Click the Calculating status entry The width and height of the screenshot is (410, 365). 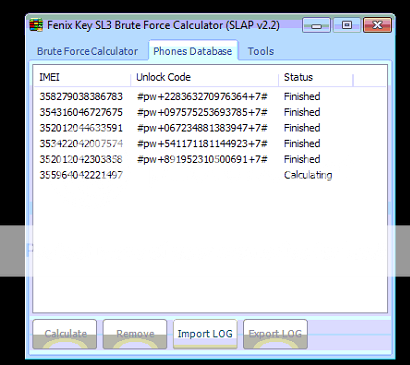point(308,175)
